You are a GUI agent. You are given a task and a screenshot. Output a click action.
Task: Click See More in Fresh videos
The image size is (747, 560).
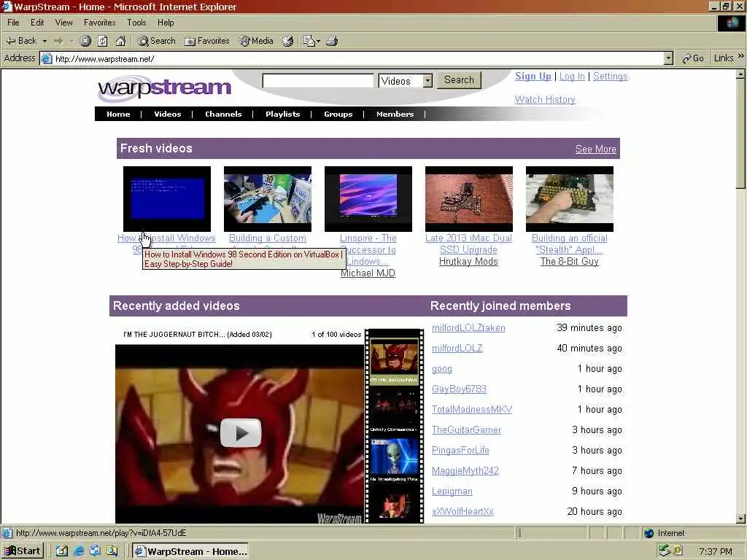pyautogui.click(x=595, y=149)
